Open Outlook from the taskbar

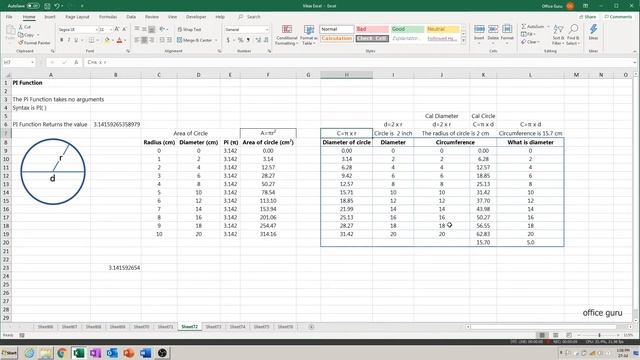point(112,353)
